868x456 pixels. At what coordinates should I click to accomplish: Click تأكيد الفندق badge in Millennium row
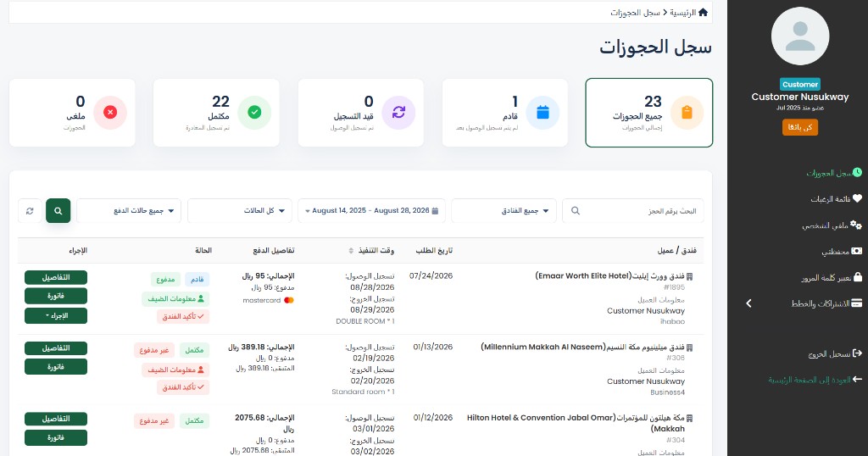[x=183, y=387]
